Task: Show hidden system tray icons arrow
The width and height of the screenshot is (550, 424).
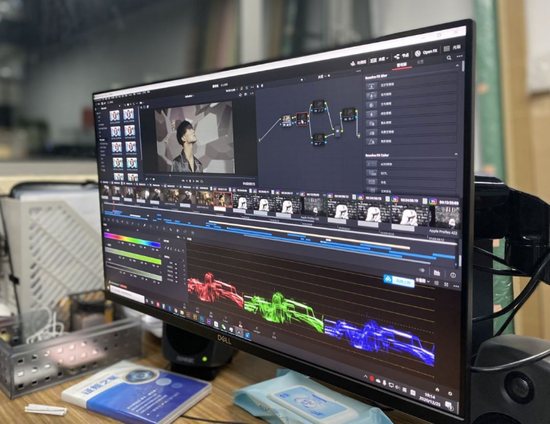Action: point(365,377)
